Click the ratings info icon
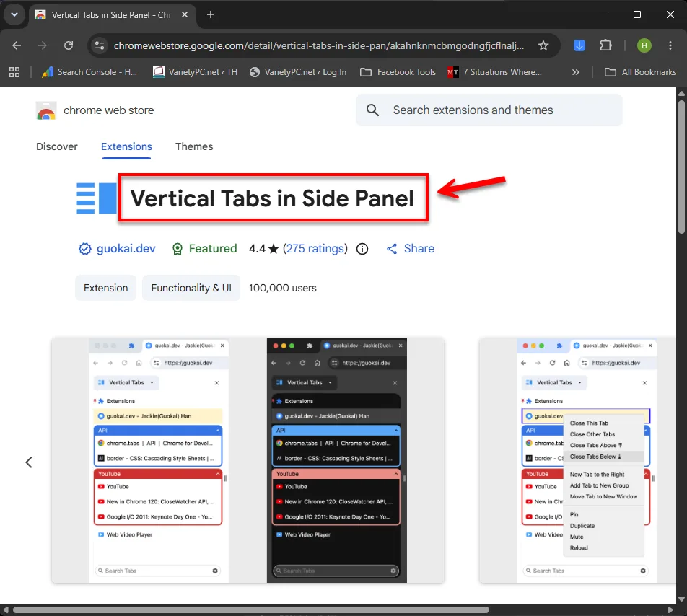This screenshot has height=616, width=687. (362, 249)
